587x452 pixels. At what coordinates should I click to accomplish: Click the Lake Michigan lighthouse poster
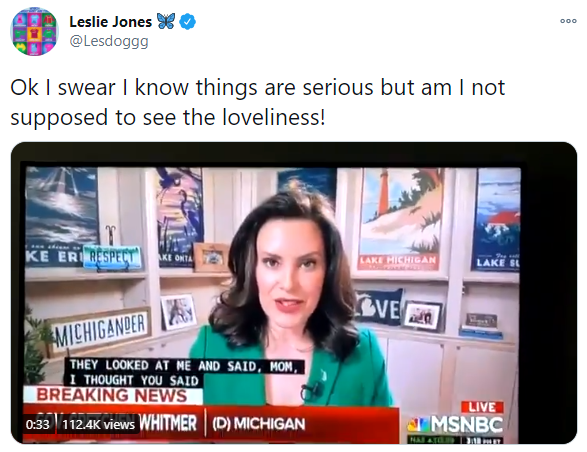[x=401, y=219]
